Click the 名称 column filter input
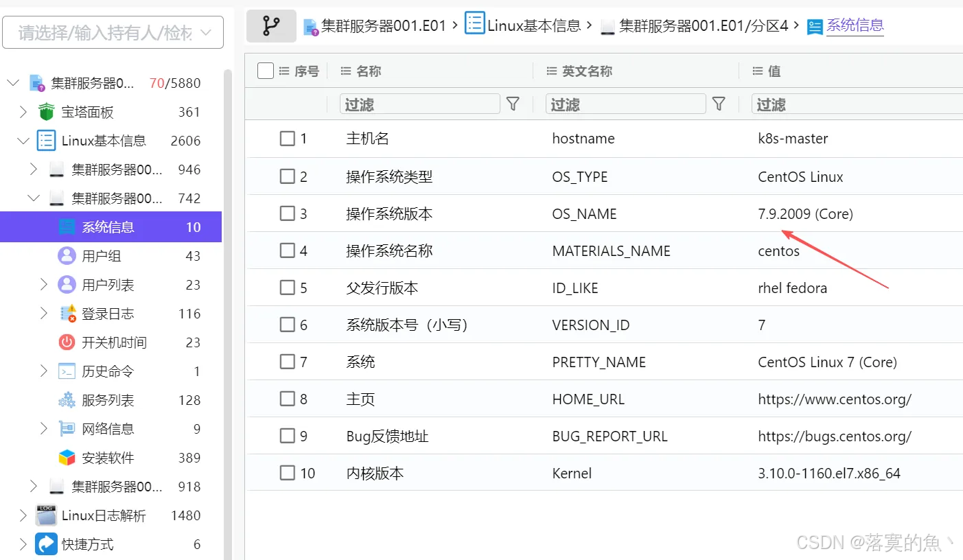963x560 pixels. pos(420,104)
